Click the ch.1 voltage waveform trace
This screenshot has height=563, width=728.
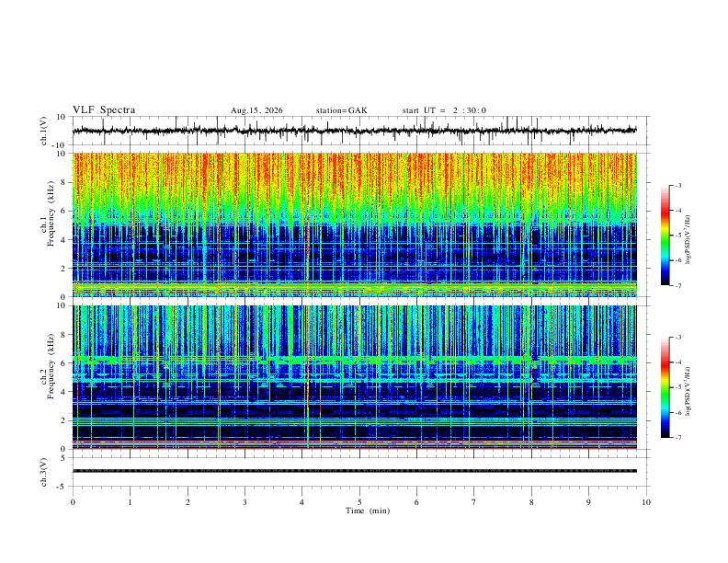[x=355, y=131]
